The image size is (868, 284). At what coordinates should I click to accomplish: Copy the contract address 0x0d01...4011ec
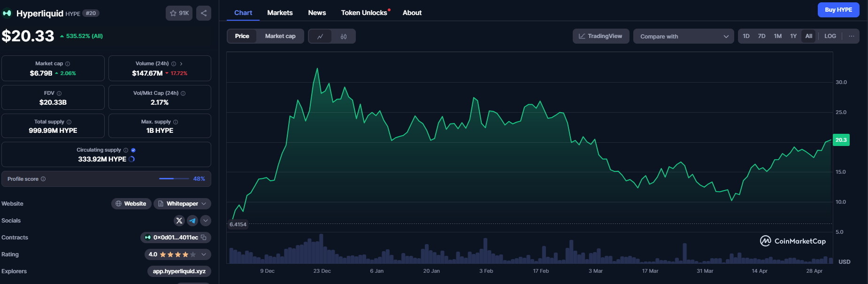click(x=204, y=238)
